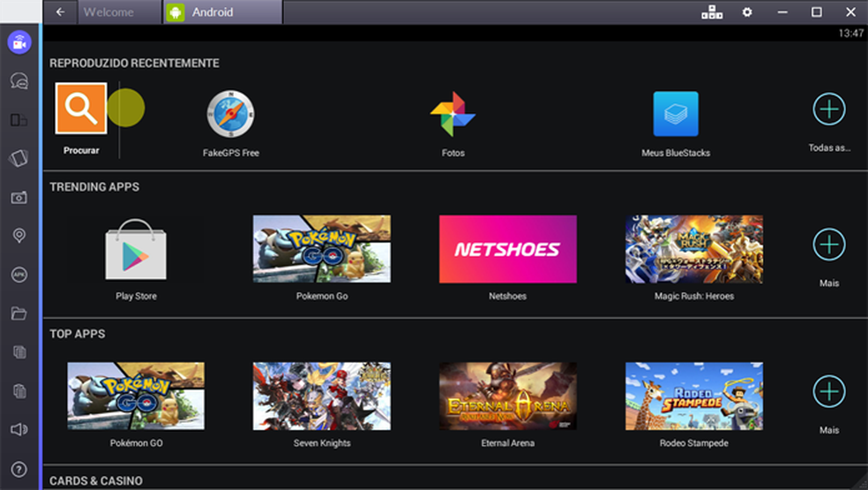
Task: Click the Eternal Arena label
Action: (507, 443)
